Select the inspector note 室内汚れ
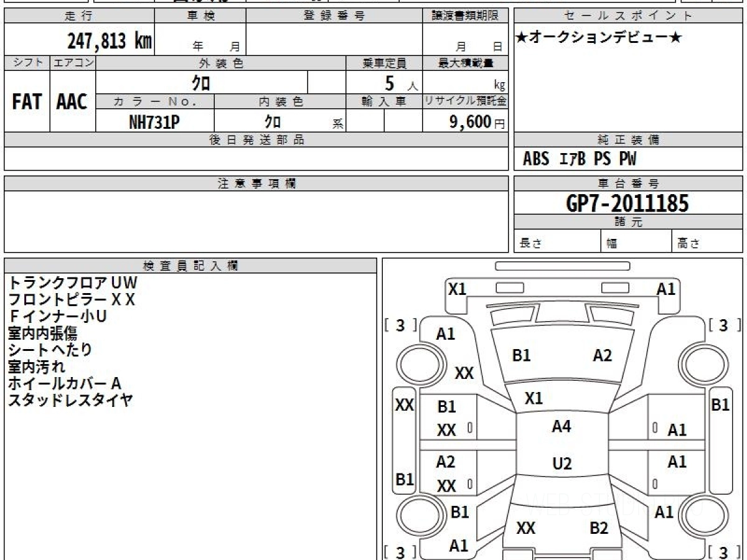This screenshot has height=560, width=747. click(35, 366)
